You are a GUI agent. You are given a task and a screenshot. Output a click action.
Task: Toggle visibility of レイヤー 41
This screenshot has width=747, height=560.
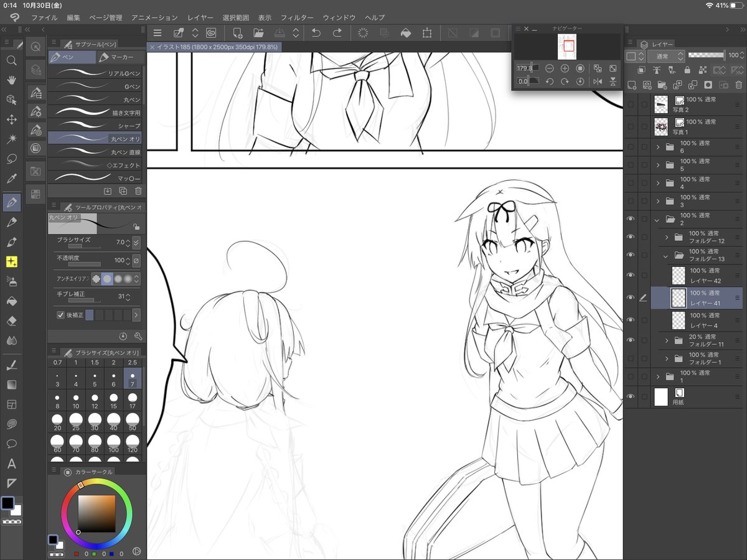(x=630, y=297)
